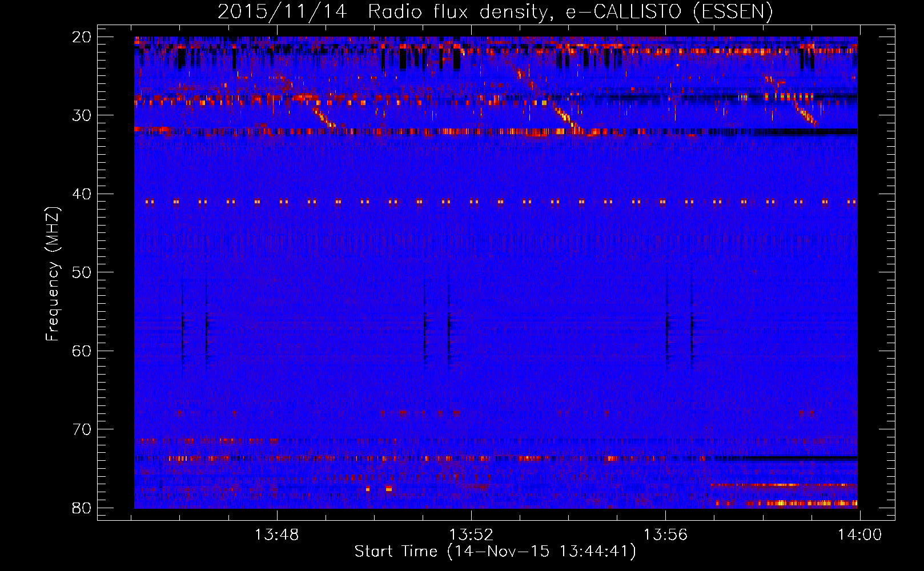Select the 'Frequency (MHZ)' axis label
Viewport: 924px width, 571px height.
pos(53,274)
